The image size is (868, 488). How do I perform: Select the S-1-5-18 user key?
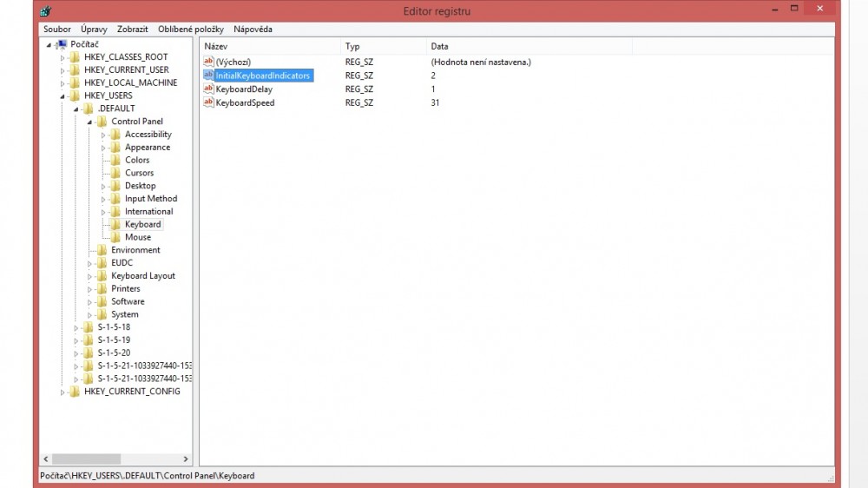(114, 327)
